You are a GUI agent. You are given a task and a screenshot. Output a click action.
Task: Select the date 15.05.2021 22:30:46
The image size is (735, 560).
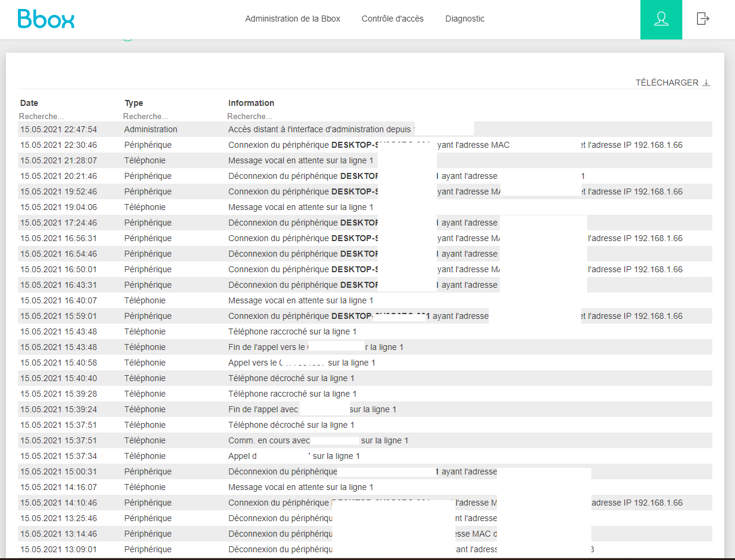click(59, 145)
